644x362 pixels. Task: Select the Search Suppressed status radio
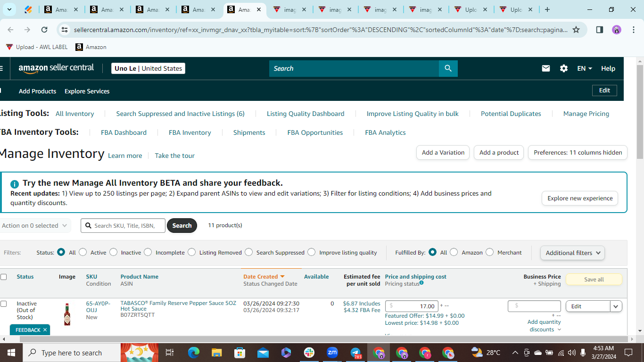(249, 252)
